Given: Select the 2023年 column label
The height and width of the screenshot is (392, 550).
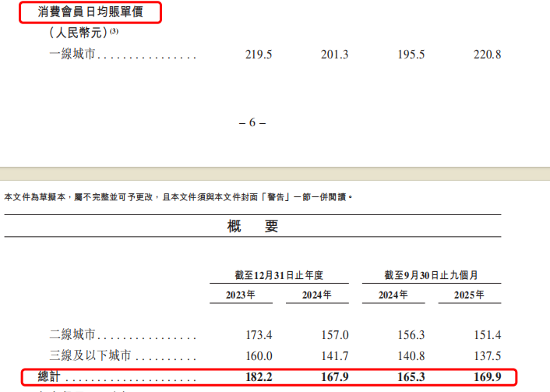Looking at the screenshot, I should coord(240,295).
